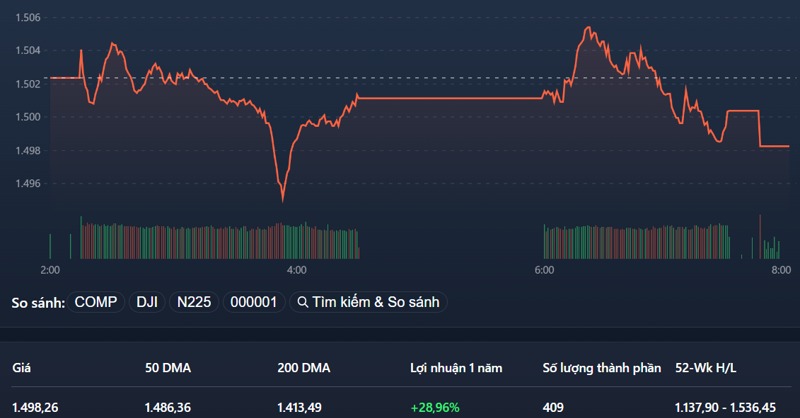Viewport: 800px width, 418px height.
Task: Click the So sánh label
Action: (x=38, y=302)
